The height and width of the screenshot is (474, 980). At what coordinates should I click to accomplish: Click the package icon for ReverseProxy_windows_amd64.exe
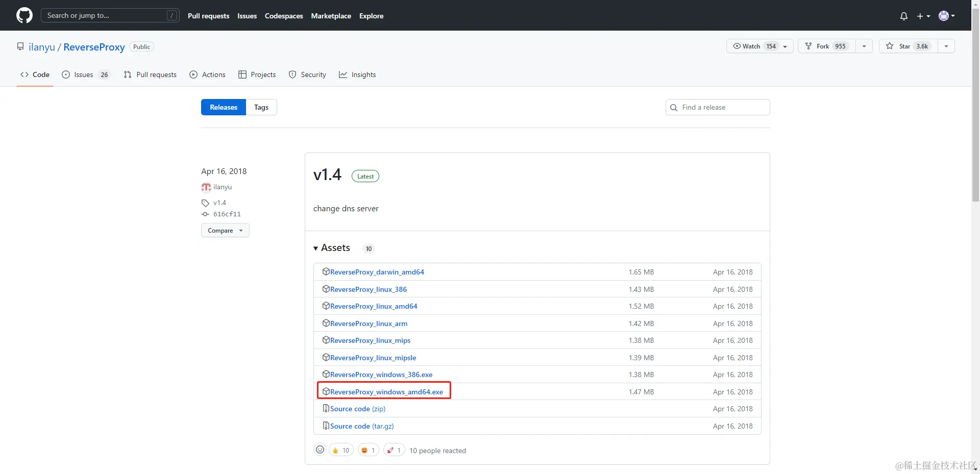(326, 391)
